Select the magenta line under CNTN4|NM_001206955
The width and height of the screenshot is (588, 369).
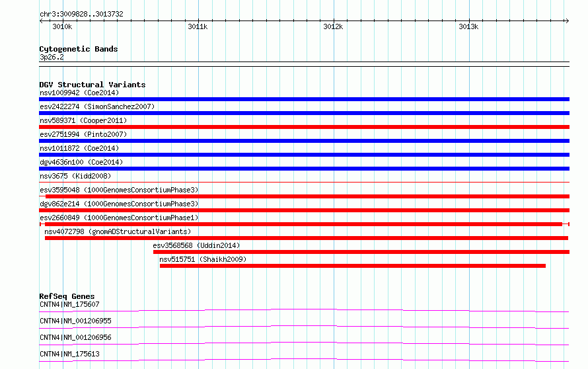coord(304,327)
